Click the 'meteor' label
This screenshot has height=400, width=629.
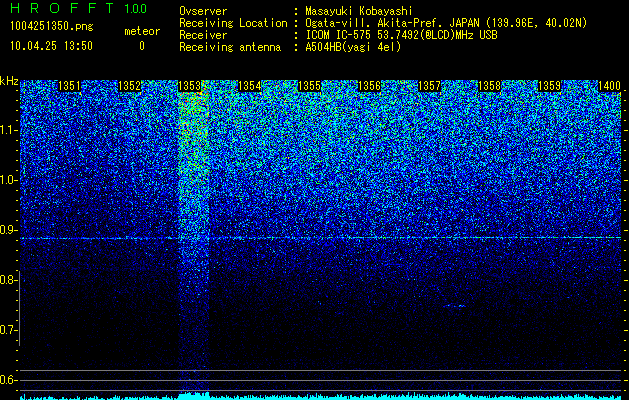142,31
